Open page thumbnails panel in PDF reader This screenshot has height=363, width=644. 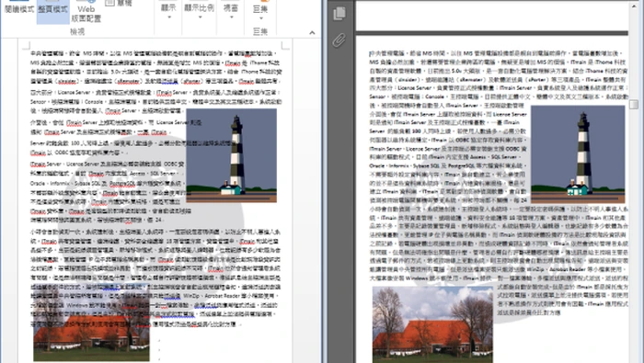pos(339,13)
